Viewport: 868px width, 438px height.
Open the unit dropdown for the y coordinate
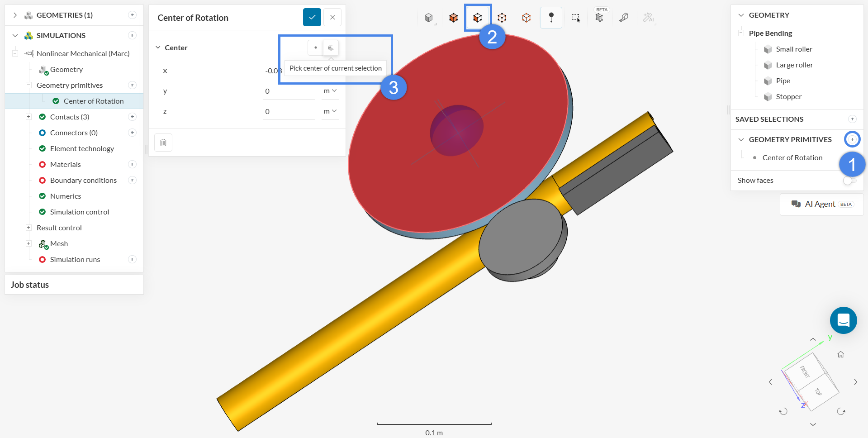[330, 91]
